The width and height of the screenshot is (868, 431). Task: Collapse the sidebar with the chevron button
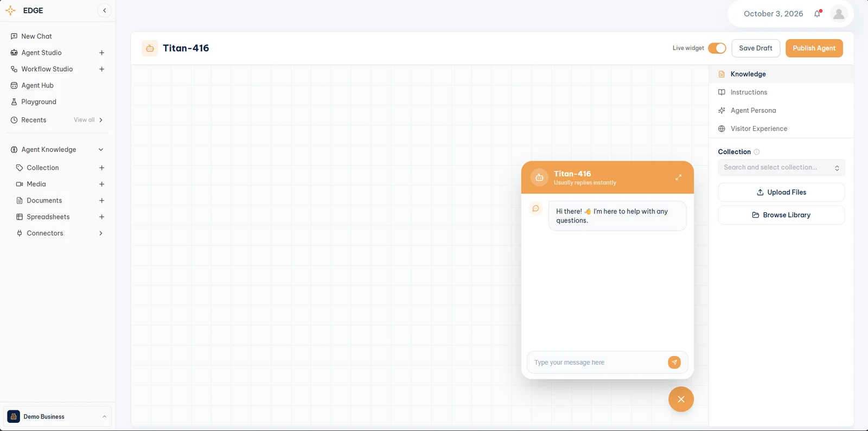coord(105,10)
